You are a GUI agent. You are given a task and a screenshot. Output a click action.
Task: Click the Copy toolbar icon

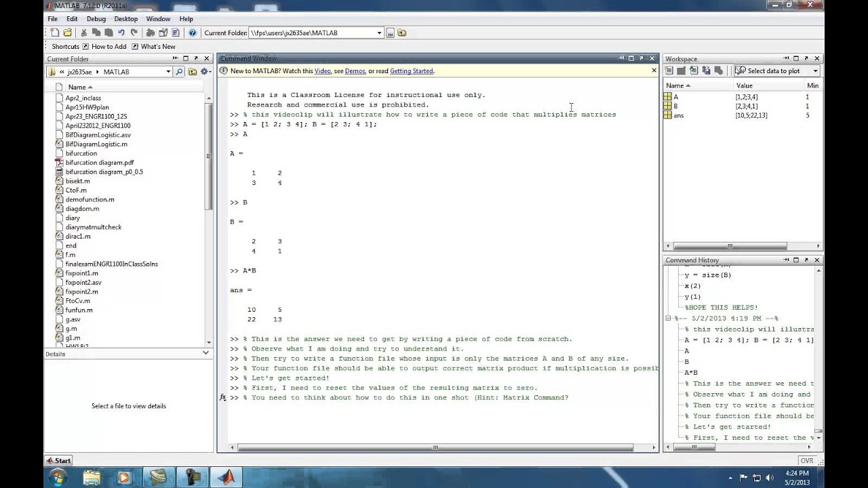96,33
